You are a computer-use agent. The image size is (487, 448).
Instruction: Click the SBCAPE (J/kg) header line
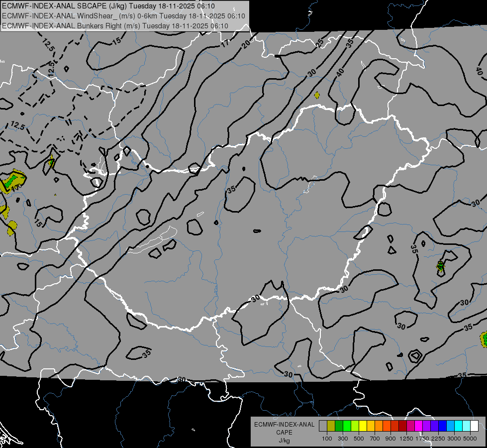(x=108, y=6)
